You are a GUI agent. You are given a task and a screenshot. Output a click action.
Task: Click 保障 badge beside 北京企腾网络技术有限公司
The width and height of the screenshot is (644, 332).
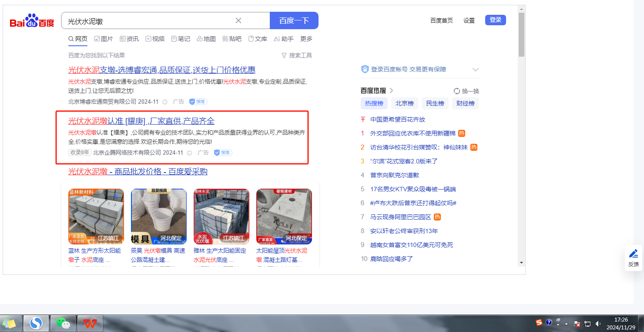(223, 152)
